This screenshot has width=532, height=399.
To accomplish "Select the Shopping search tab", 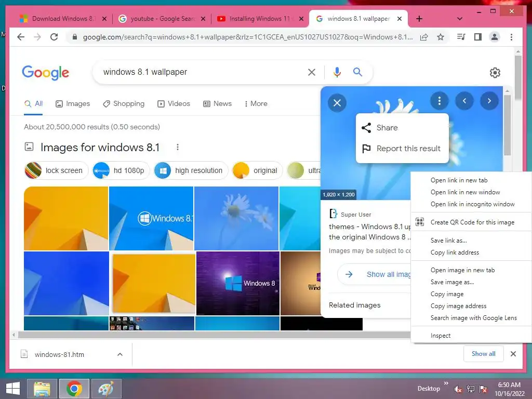I will tap(124, 103).
